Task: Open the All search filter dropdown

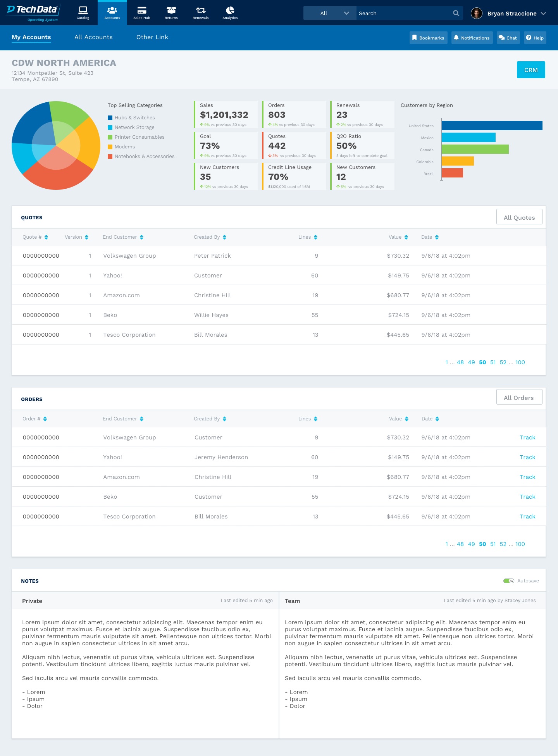Action: click(330, 13)
